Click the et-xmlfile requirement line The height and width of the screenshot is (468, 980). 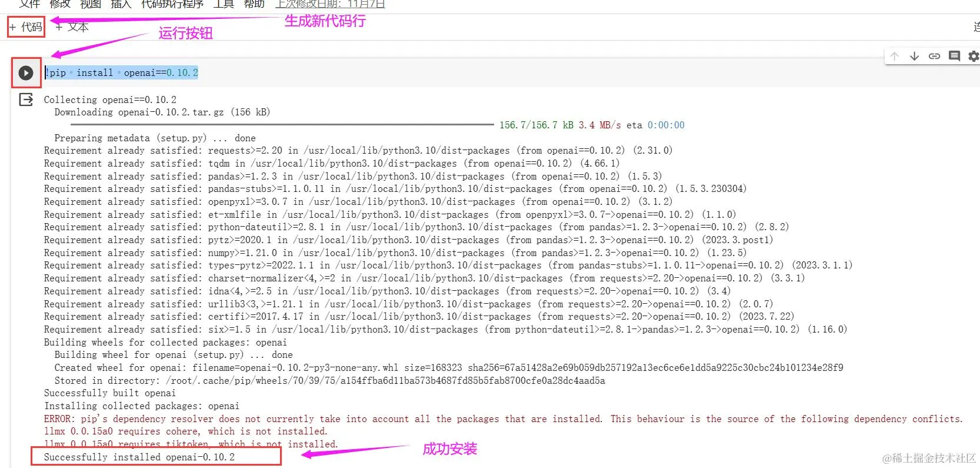(390, 214)
